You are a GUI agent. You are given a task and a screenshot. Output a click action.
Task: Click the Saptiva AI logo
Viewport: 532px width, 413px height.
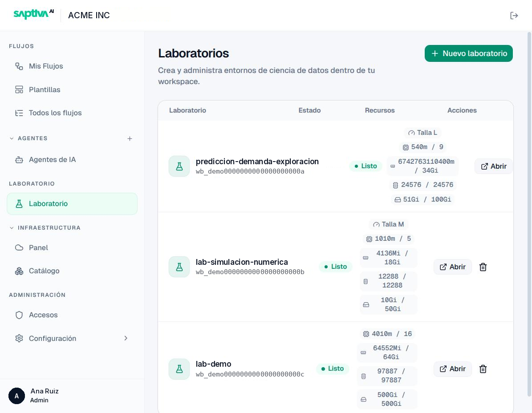(x=33, y=14)
